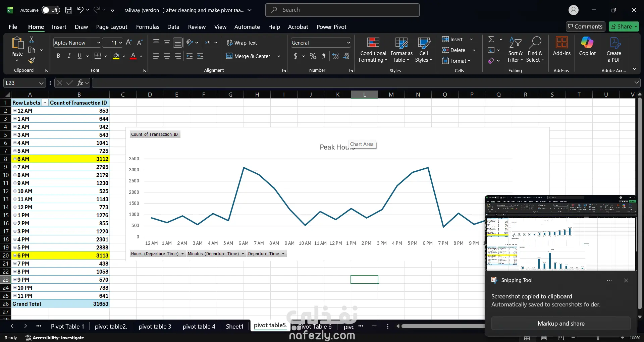Click Merge & Center button
Viewport: 644px width, 342px height.
(249, 56)
